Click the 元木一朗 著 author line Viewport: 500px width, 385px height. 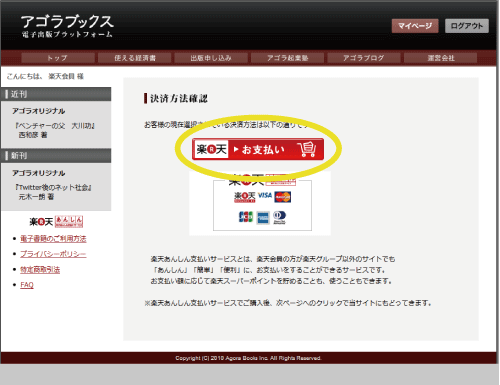(36, 197)
